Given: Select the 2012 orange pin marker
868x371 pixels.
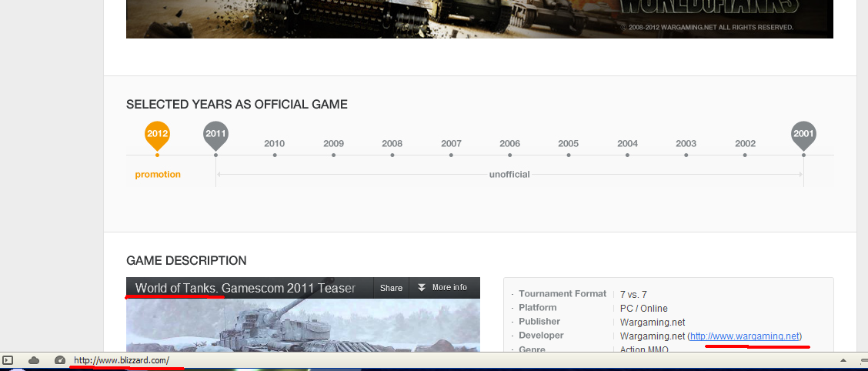Looking at the screenshot, I should [x=157, y=135].
